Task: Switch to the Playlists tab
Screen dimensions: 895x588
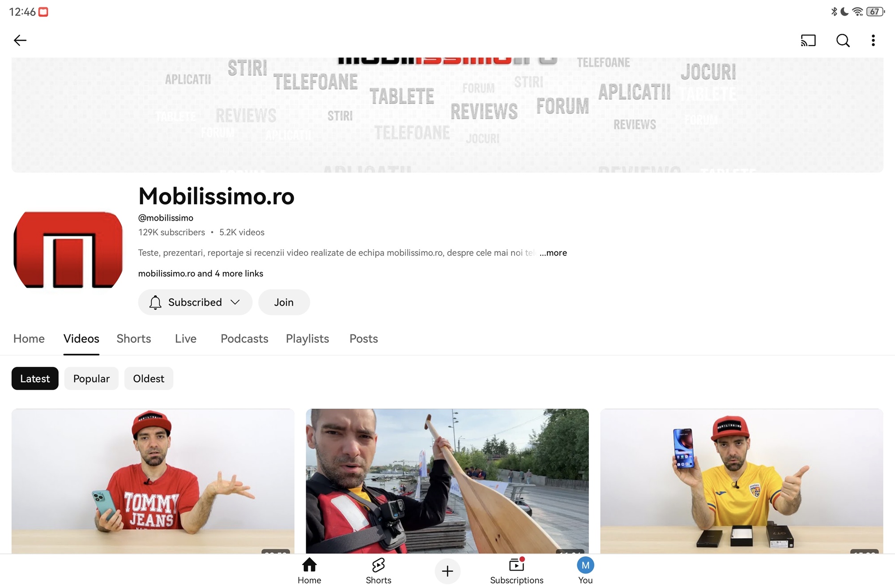Action: coord(307,339)
